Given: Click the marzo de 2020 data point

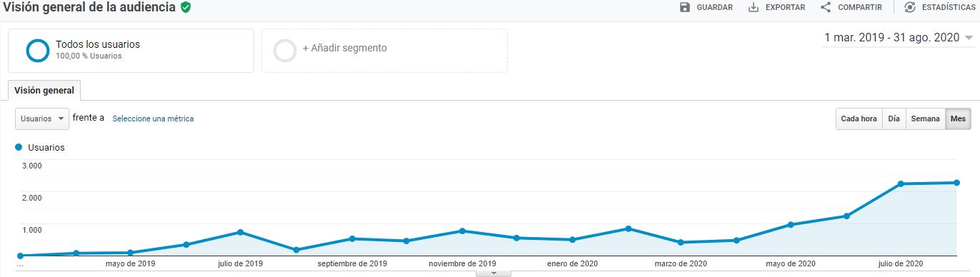Looking at the screenshot, I should coord(681,243).
